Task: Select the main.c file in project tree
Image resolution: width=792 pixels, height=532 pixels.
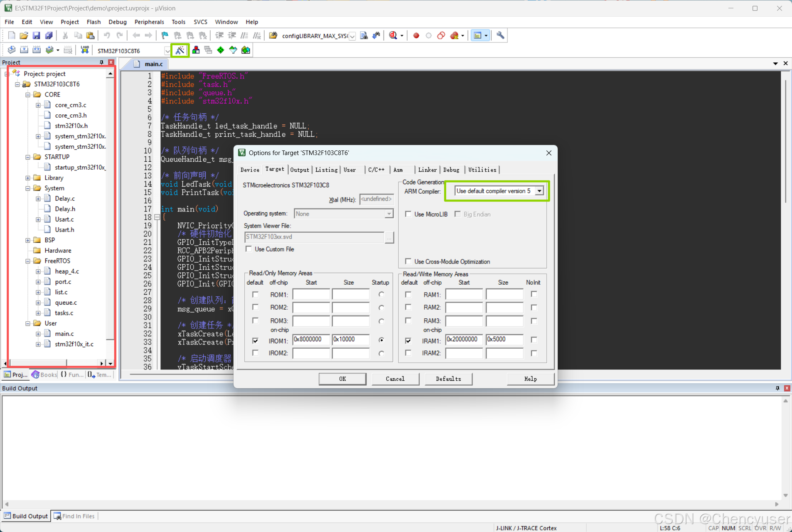Action: click(x=64, y=333)
